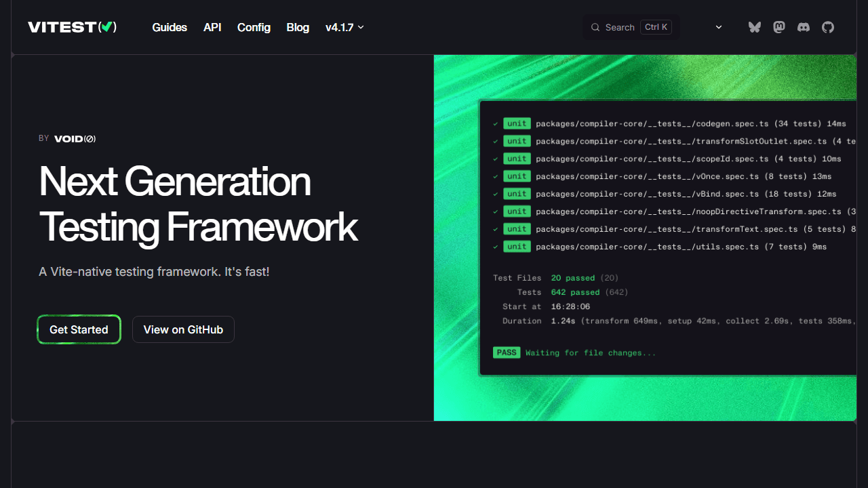868x488 pixels.
Task: Click the View on GitHub button
Action: [183, 329]
